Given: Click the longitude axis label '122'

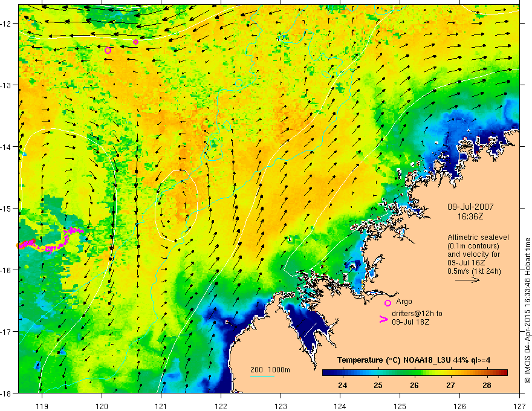Looking at the screenshot, I should (221, 406).
